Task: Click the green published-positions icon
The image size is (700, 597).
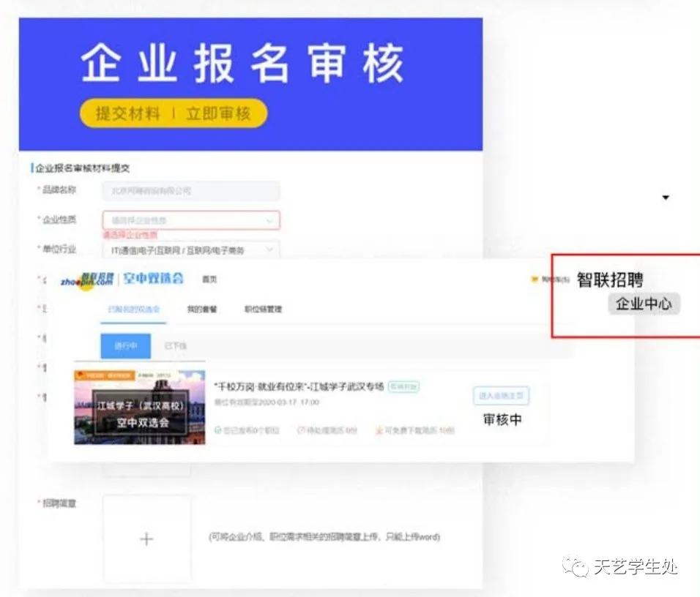Action: [218, 430]
